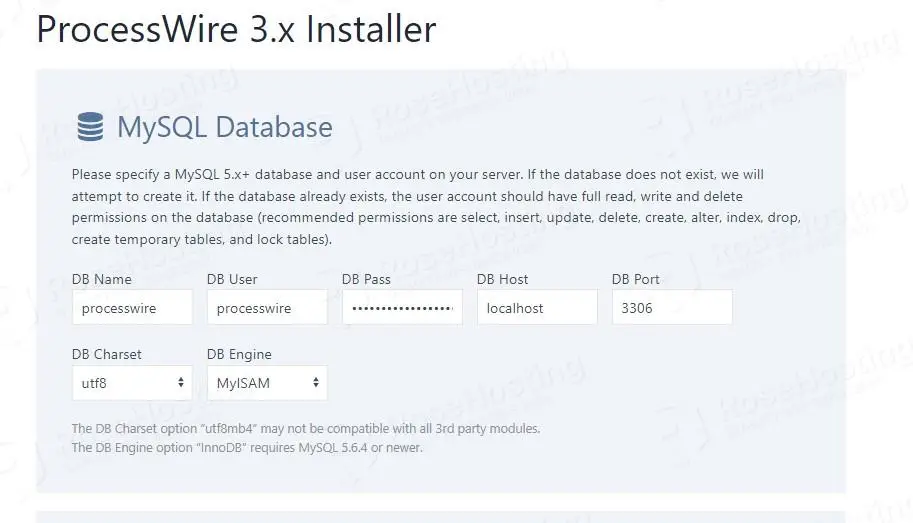Screen dimensions: 913x523
Task: Click the MySQL 5.x+ instructions paragraph
Action: tap(420, 207)
